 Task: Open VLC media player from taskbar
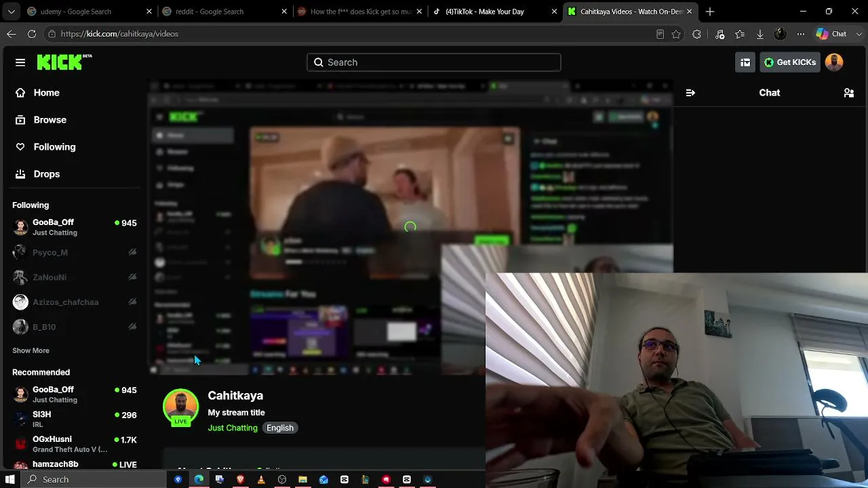(x=261, y=479)
